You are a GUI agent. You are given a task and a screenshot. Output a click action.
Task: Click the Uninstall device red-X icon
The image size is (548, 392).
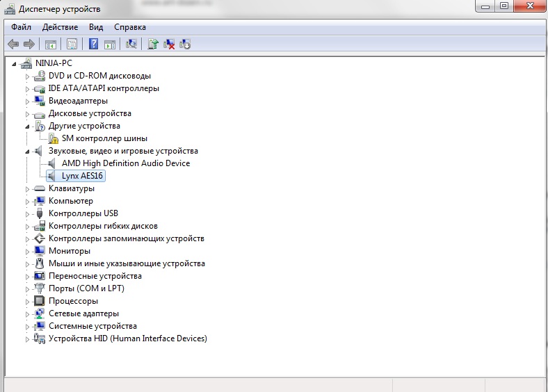pos(169,44)
